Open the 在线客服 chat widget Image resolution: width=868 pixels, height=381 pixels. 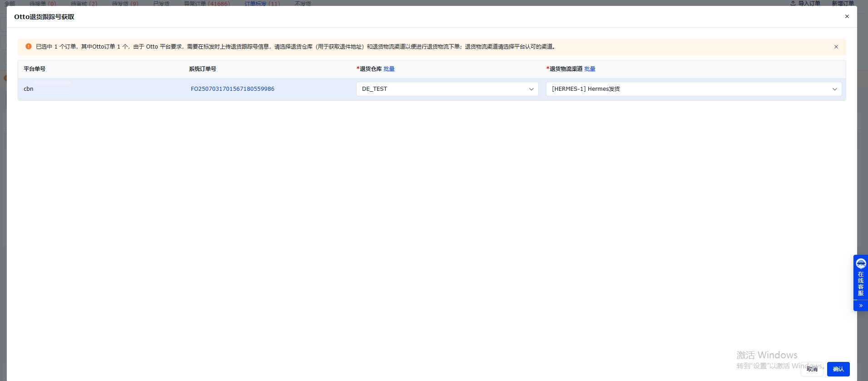point(861,277)
